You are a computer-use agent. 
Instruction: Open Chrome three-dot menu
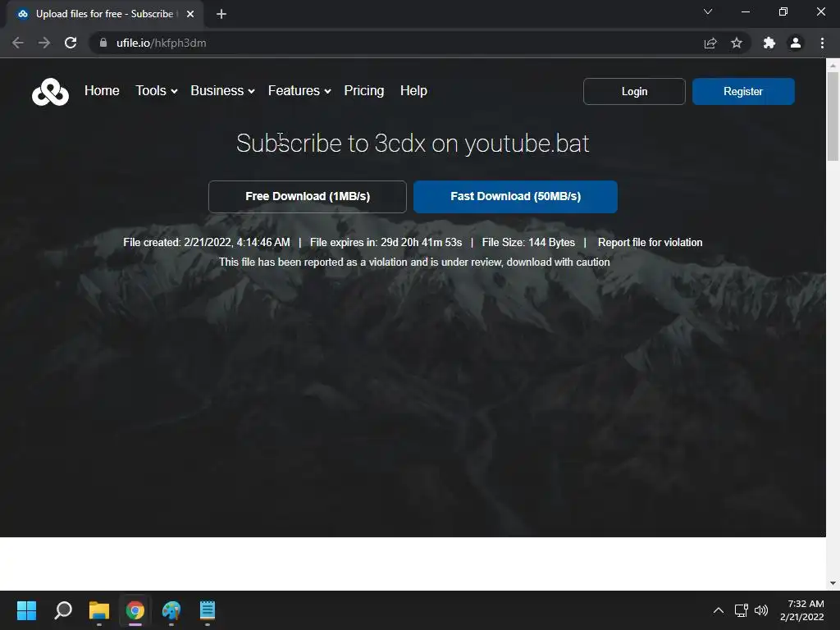[x=822, y=43]
